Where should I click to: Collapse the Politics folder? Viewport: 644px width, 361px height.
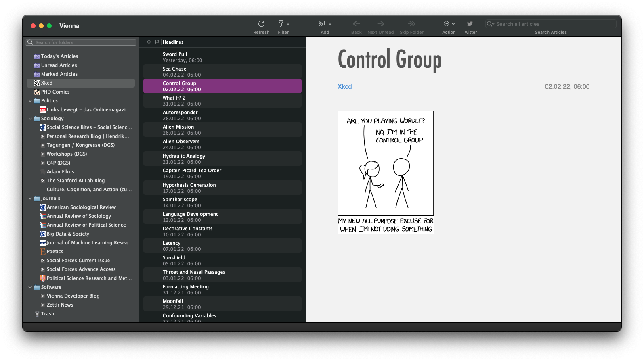(x=30, y=101)
